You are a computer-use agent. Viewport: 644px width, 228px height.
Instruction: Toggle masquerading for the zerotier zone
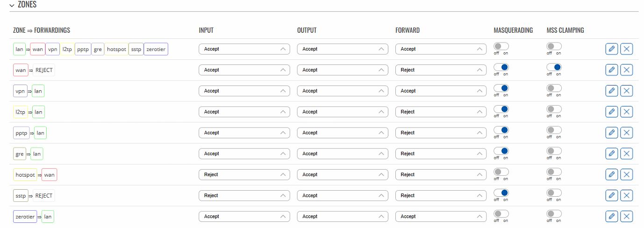tap(501, 214)
